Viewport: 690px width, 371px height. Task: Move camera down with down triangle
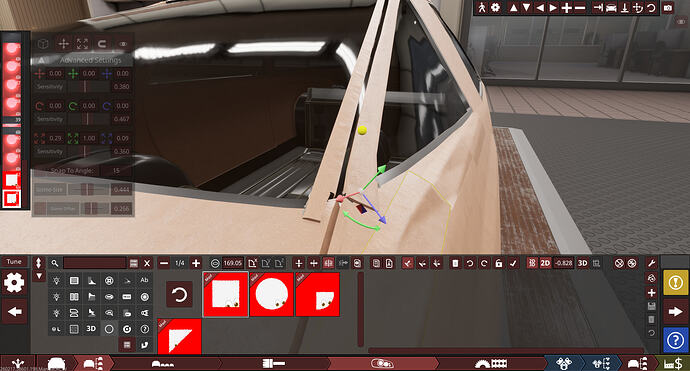(x=526, y=7)
